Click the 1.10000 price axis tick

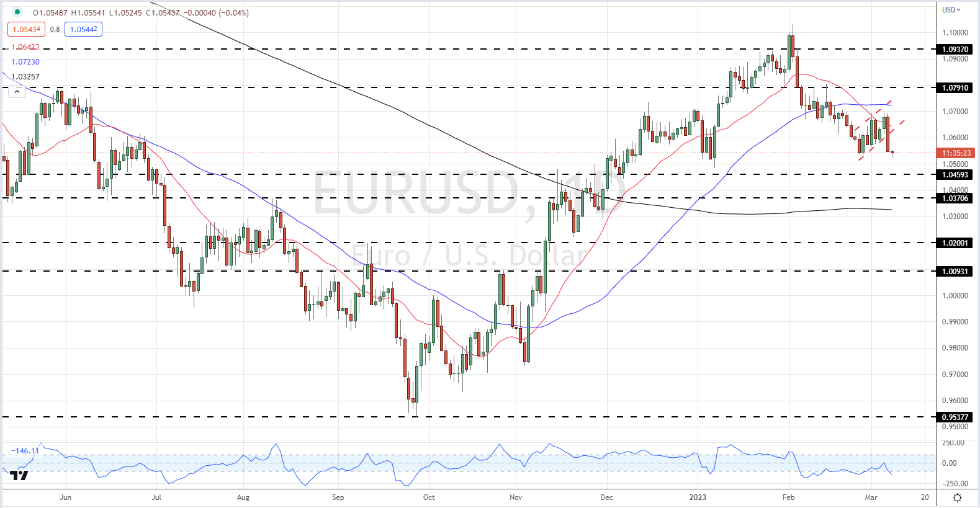(x=955, y=33)
